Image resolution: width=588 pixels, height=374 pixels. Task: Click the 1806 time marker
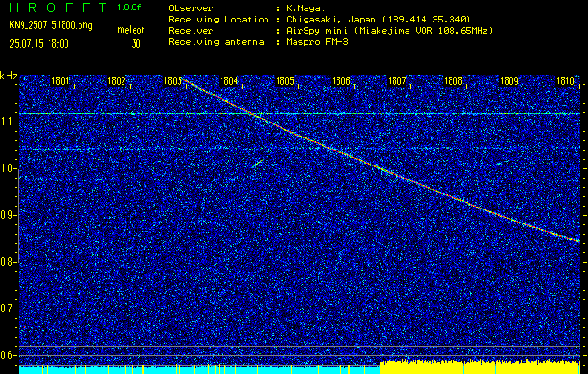[x=341, y=80]
